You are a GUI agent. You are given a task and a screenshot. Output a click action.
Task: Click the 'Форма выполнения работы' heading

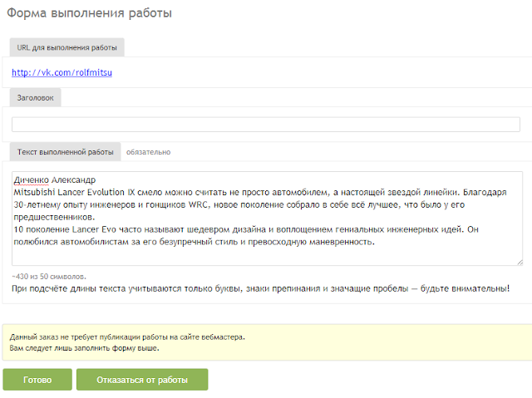pyautogui.click(x=89, y=13)
